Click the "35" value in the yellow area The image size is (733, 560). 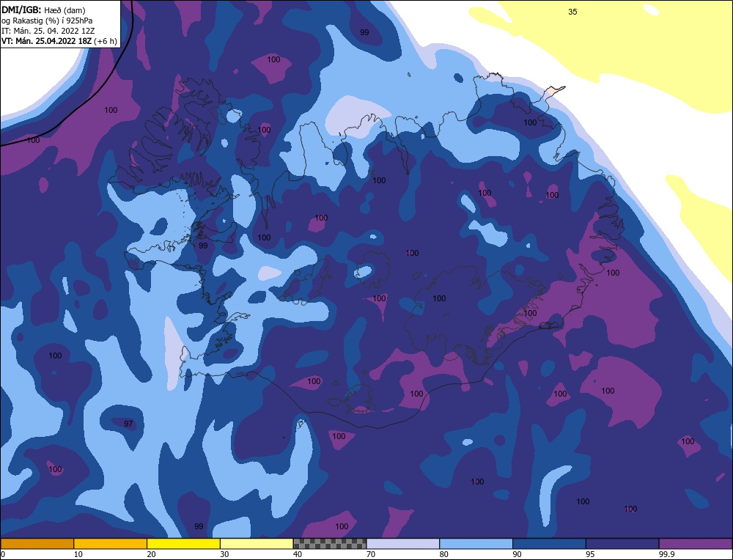tap(572, 12)
